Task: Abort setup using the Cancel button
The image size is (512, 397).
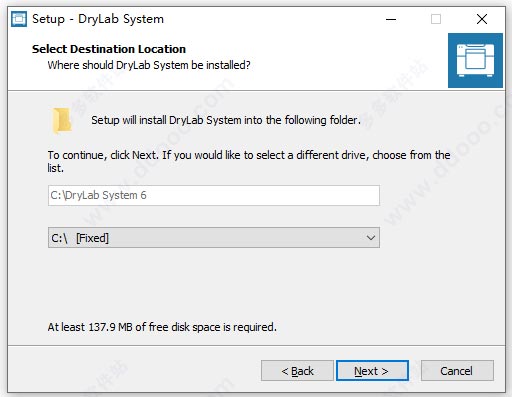Action: (x=457, y=371)
